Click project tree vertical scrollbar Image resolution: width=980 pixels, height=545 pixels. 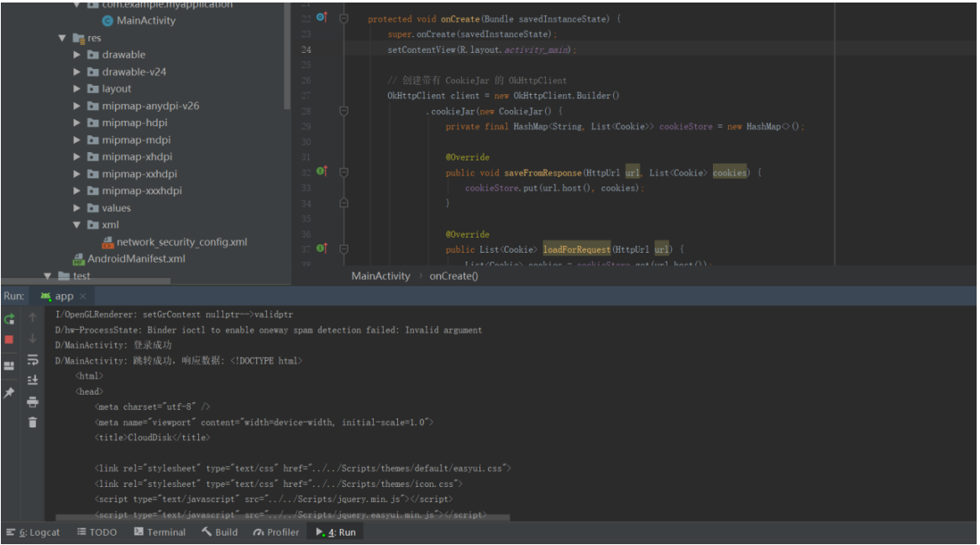coord(287,56)
